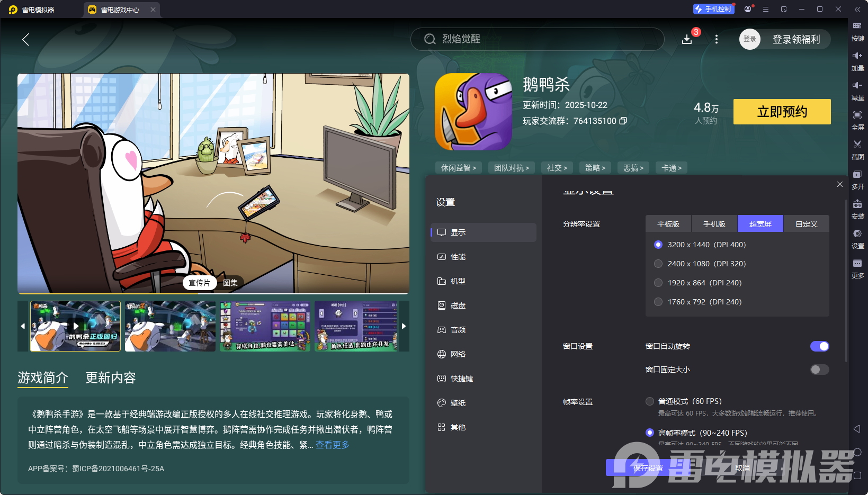This screenshot has width=868, height=495.
Task: Open the 性能 settings section
Action: (484, 257)
